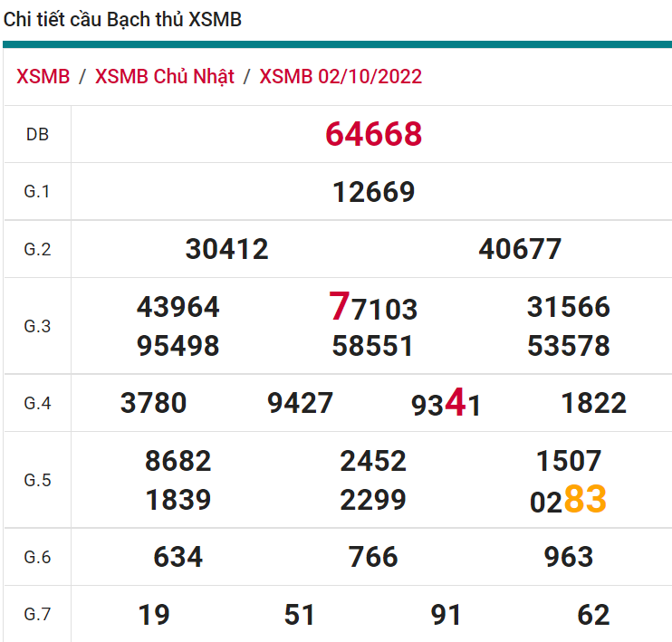Click G.5 number 0283 with orange digits
The height and width of the screenshot is (642, 672).
click(x=568, y=500)
